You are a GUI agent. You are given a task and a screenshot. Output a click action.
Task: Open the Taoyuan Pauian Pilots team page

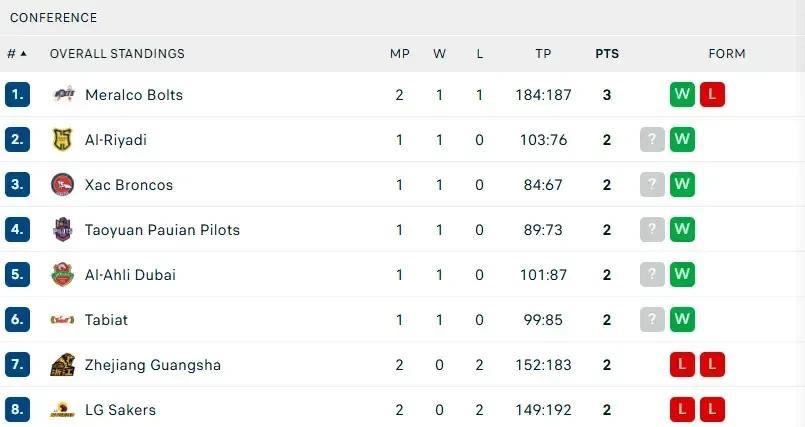(x=162, y=230)
